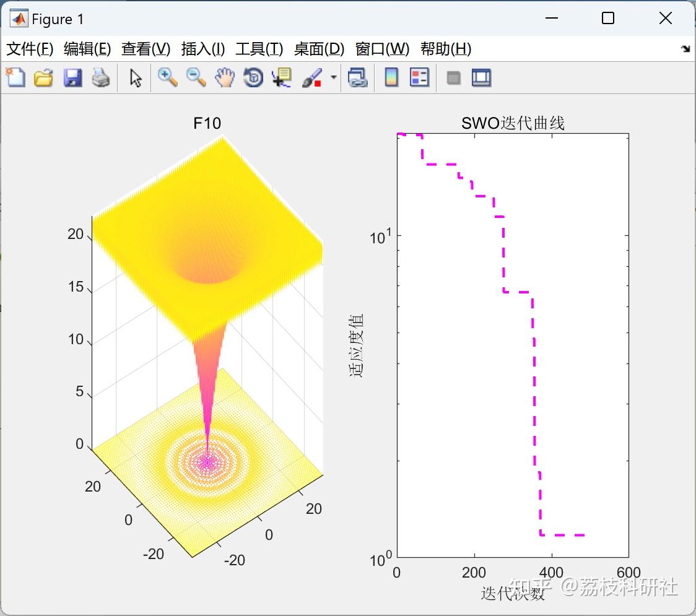Select the magenta dashed convergence curve
This screenshot has height=616, width=696.
(503, 258)
